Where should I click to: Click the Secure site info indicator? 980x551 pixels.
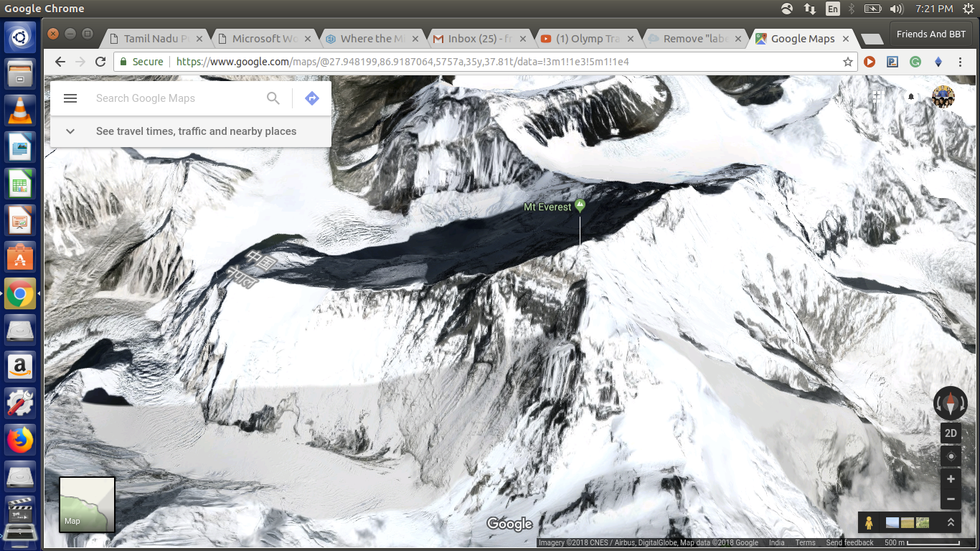(141, 62)
